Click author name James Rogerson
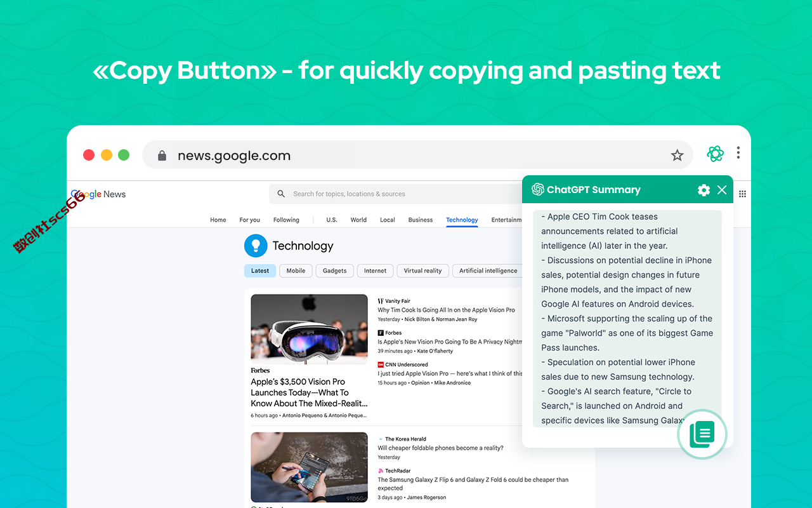The height and width of the screenshot is (508, 812). click(x=426, y=497)
